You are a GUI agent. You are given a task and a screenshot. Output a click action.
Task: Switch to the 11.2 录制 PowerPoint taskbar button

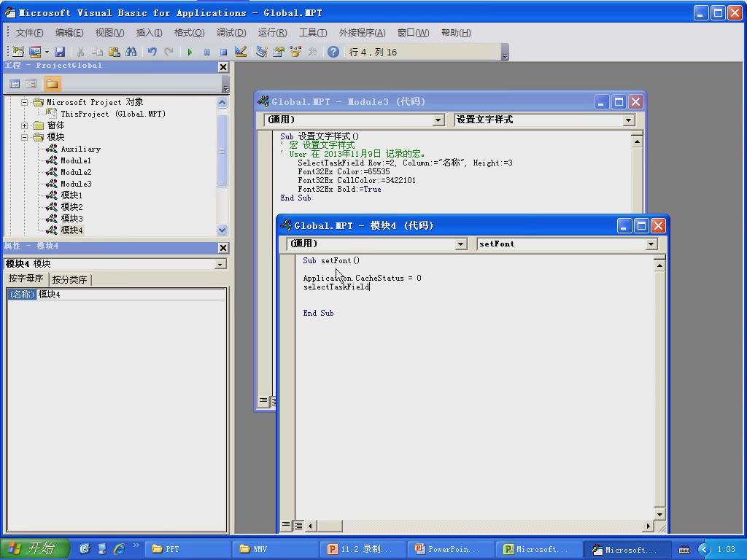point(363,549)
